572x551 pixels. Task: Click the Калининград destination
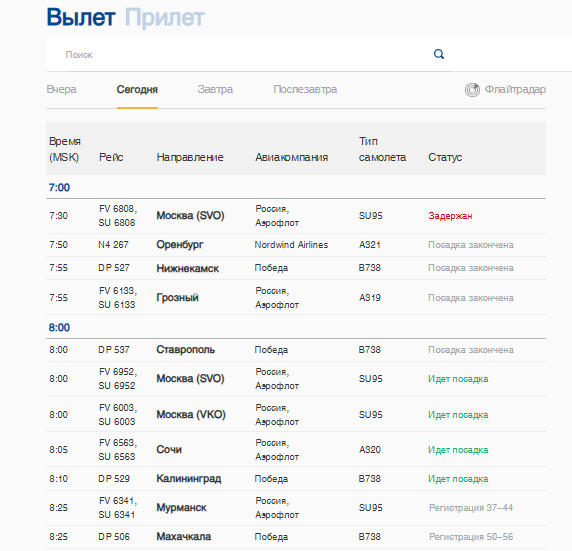coord(189,479)
